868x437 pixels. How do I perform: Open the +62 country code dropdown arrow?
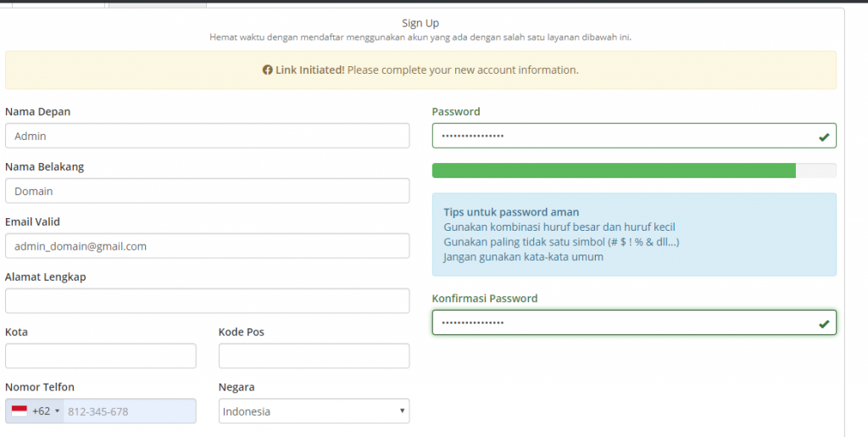[x=58, y=412]
